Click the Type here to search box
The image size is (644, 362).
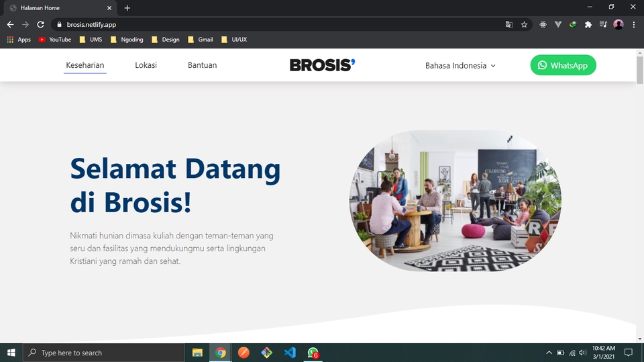(x=103, y=353)
